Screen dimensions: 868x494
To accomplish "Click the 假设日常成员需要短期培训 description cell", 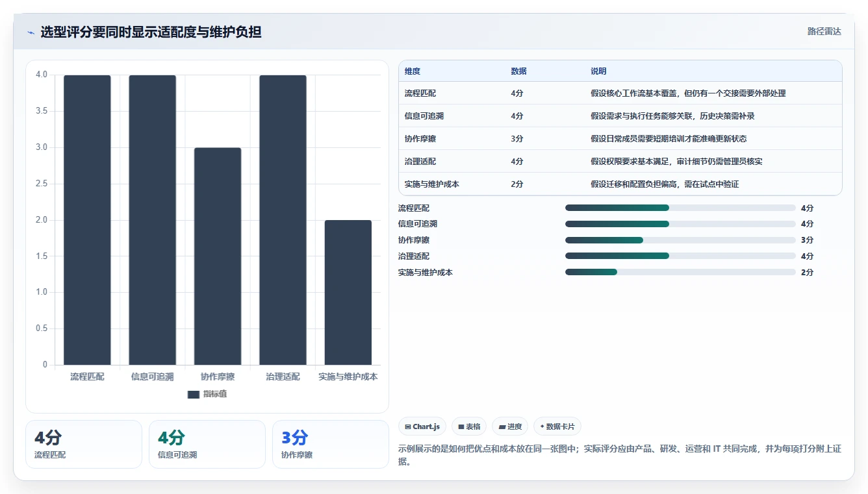I will click(713, 139).
